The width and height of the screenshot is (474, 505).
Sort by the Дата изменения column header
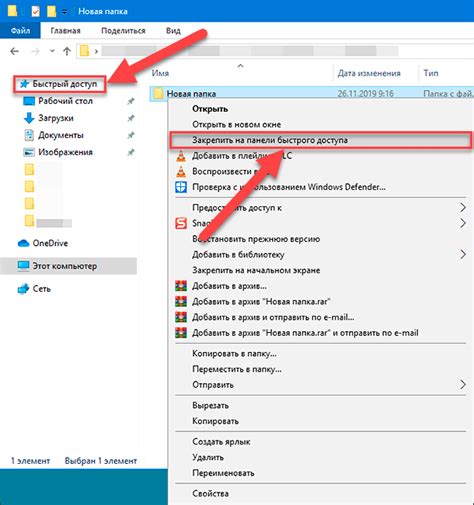[369, 73]
